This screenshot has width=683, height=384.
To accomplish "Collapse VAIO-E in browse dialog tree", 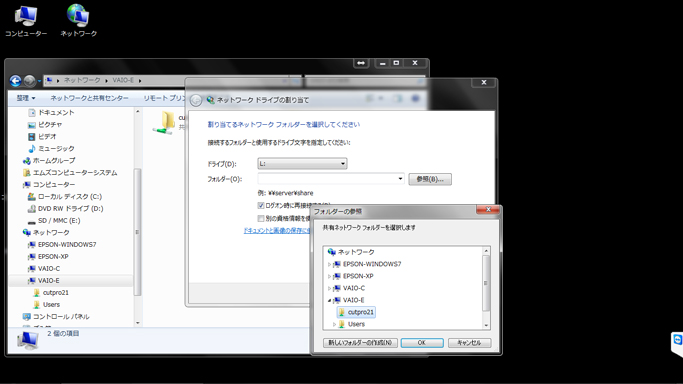I will click(329, 300).
